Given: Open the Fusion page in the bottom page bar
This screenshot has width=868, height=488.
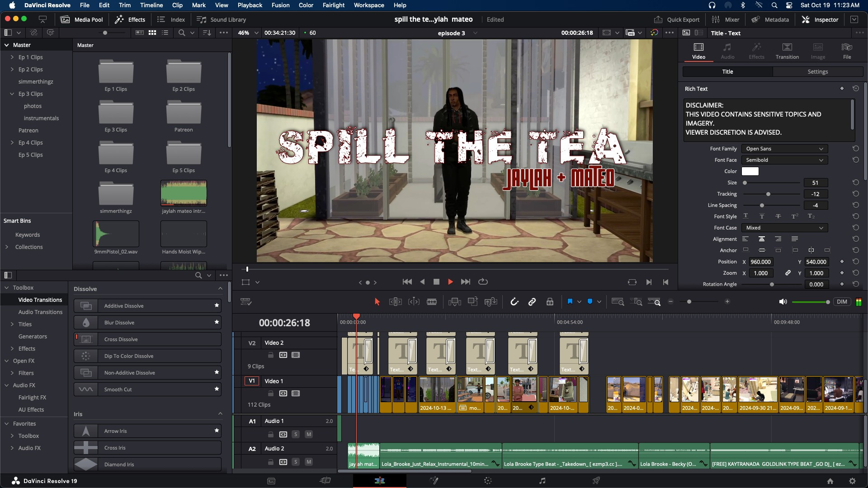Looking at the screenshot, I should pyautogui.click(x=434, y=481).
